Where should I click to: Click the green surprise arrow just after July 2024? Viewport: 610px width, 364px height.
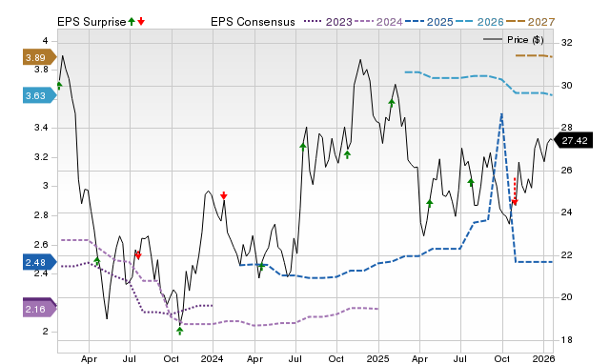point(303,146)
